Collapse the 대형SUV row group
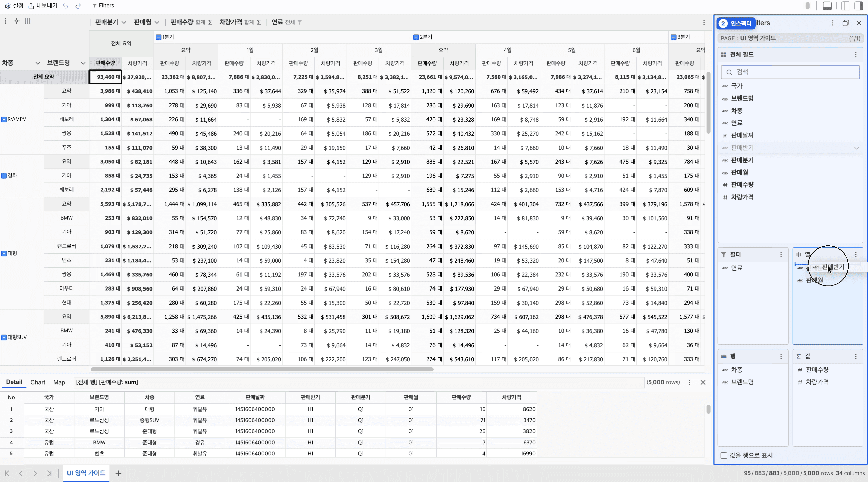Viewport: 868px width, 482px height. (x=4, y=338)
